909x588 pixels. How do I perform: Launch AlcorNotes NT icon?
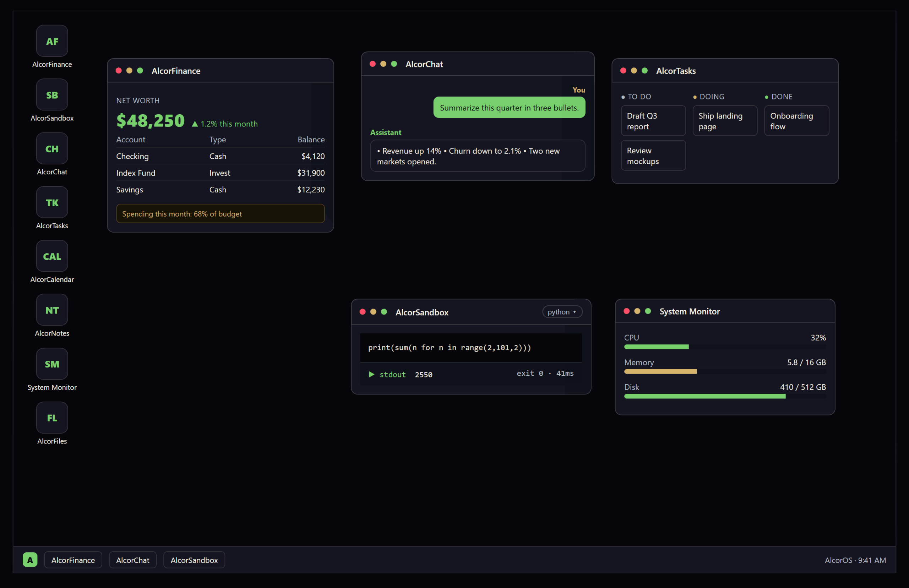52,310
